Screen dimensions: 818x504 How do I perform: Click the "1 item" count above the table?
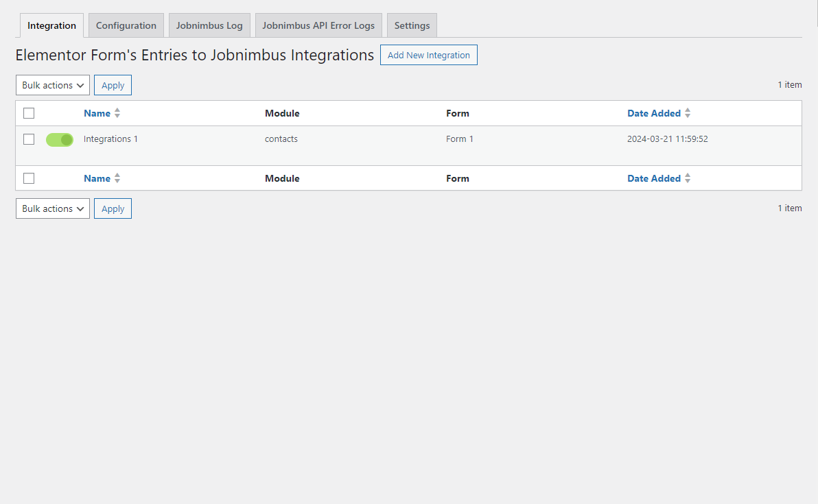point(790,84)
